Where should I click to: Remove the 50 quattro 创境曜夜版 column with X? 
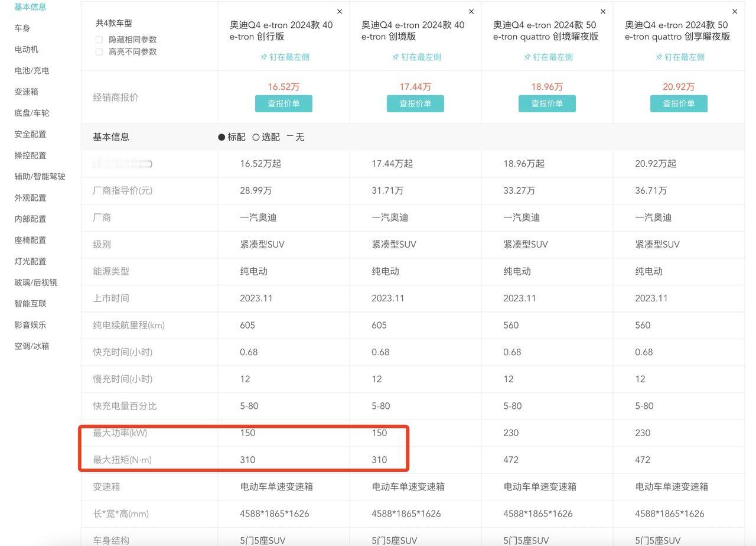click(x=603, y=11)
